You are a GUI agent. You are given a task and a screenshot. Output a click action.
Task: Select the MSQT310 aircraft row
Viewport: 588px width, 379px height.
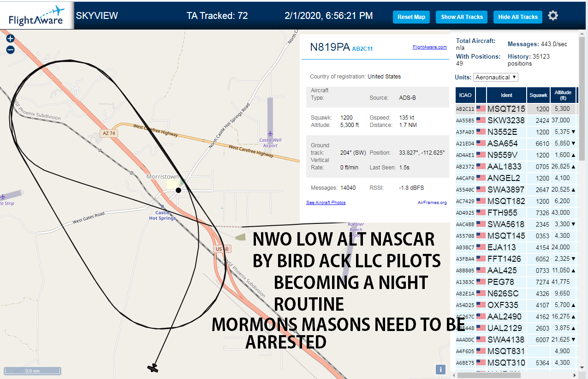coord(516,363)
